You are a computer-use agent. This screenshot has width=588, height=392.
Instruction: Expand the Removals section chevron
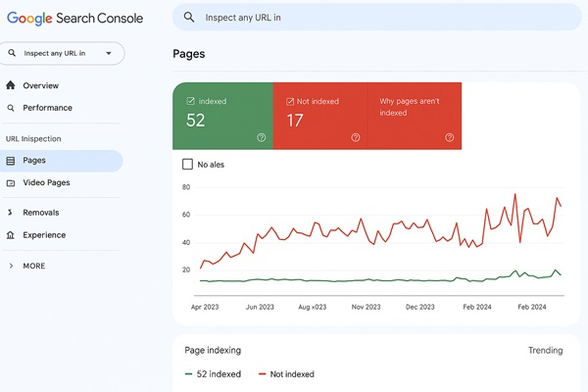click(11, 213)
